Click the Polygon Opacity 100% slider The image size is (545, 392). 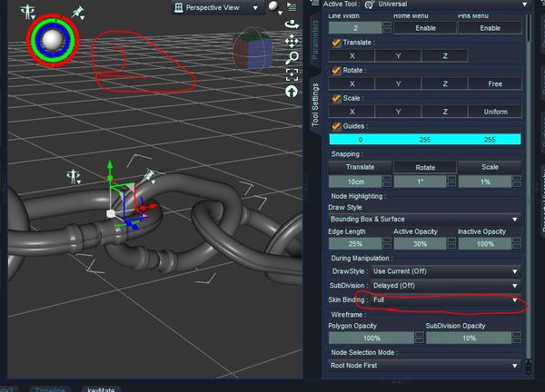(x=372, y=338)
